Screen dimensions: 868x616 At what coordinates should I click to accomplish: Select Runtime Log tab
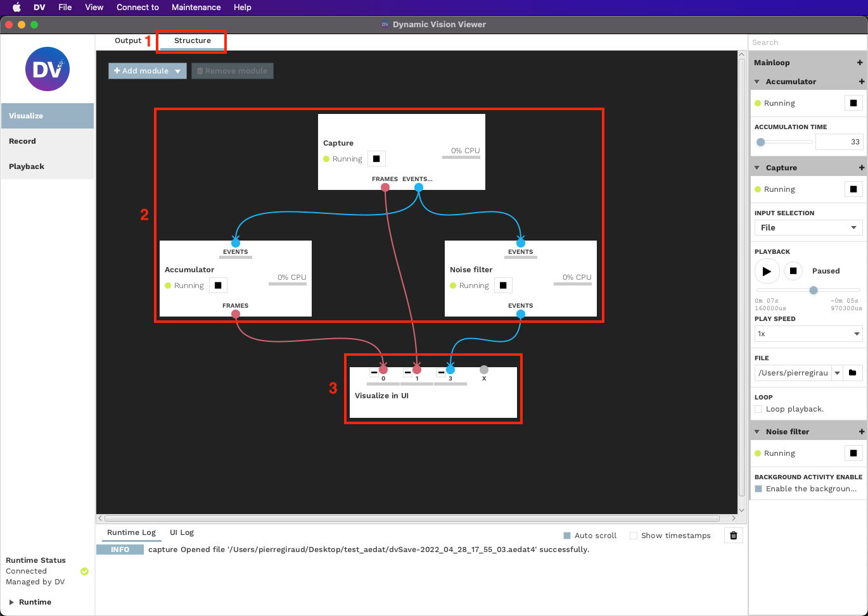[131, 532]
